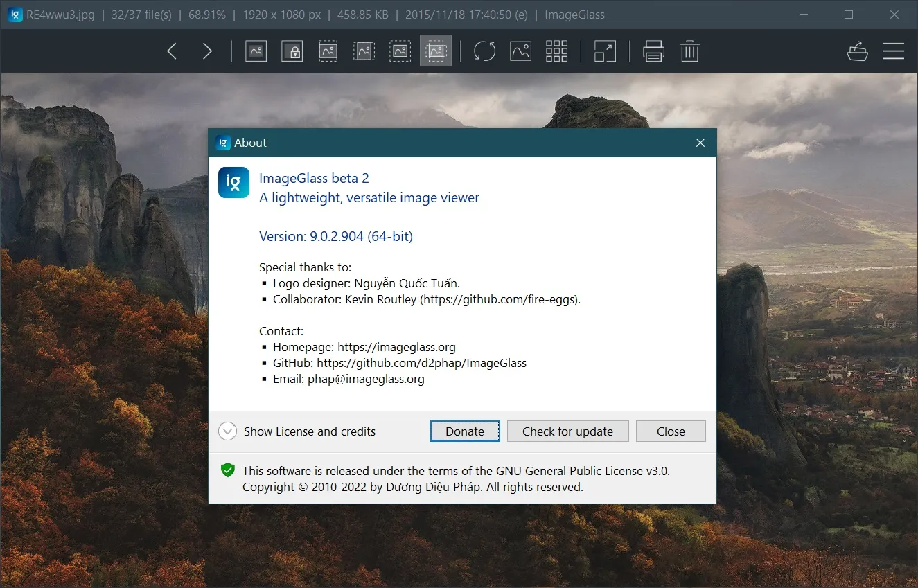Enable Lock zoom mode with padlock icon

(292, 51)
